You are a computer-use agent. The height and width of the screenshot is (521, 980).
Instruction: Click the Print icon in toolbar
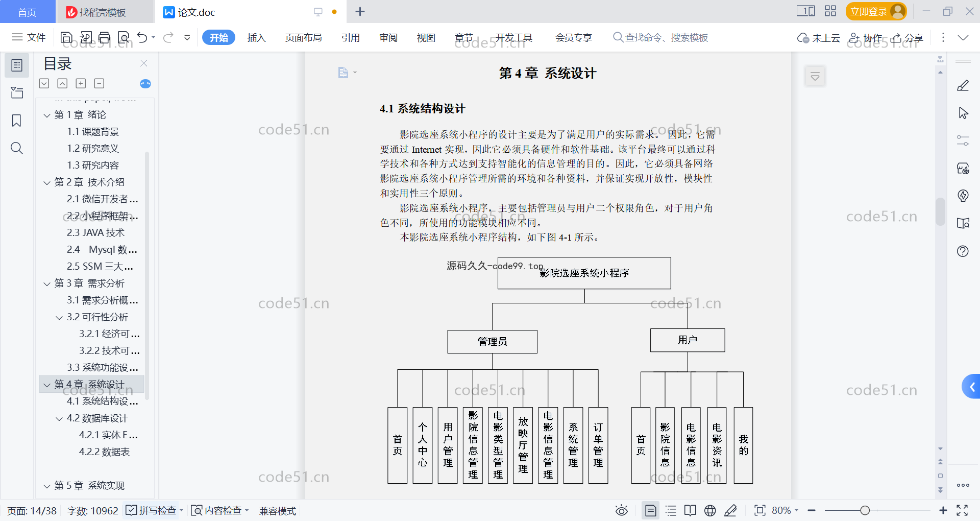[104, 37]
